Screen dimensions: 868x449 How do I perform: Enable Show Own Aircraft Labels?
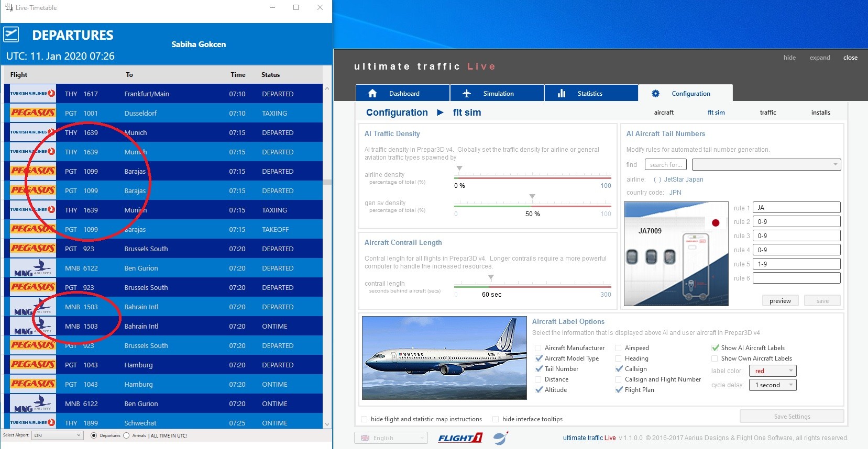tap(715, 358)
